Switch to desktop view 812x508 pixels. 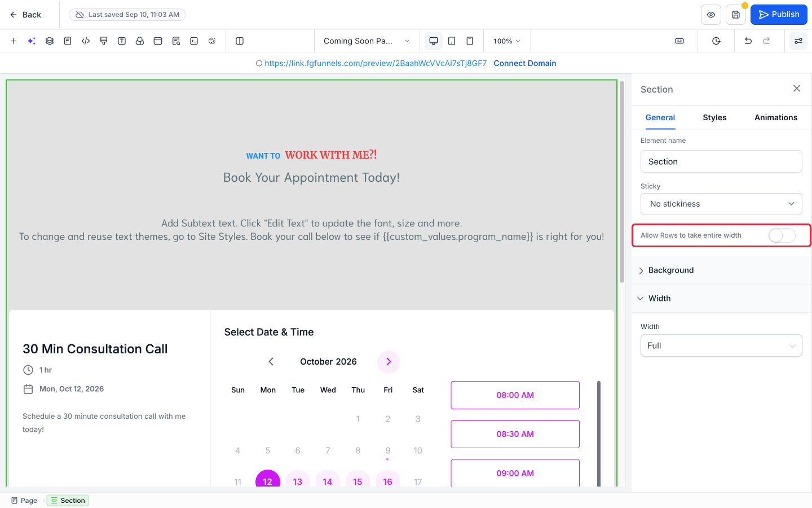(434, 41)
